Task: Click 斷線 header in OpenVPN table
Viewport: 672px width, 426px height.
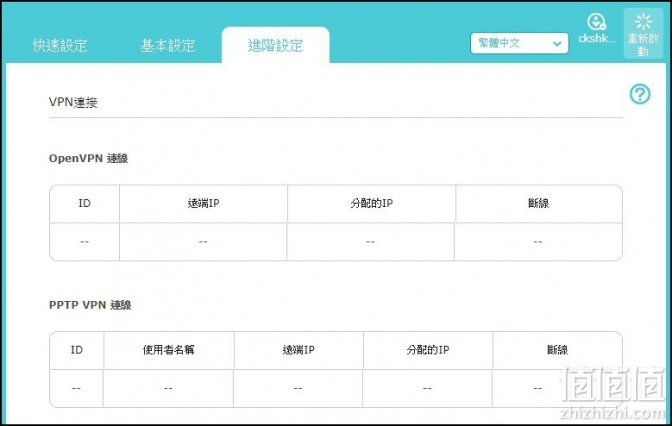Action: 539,204
